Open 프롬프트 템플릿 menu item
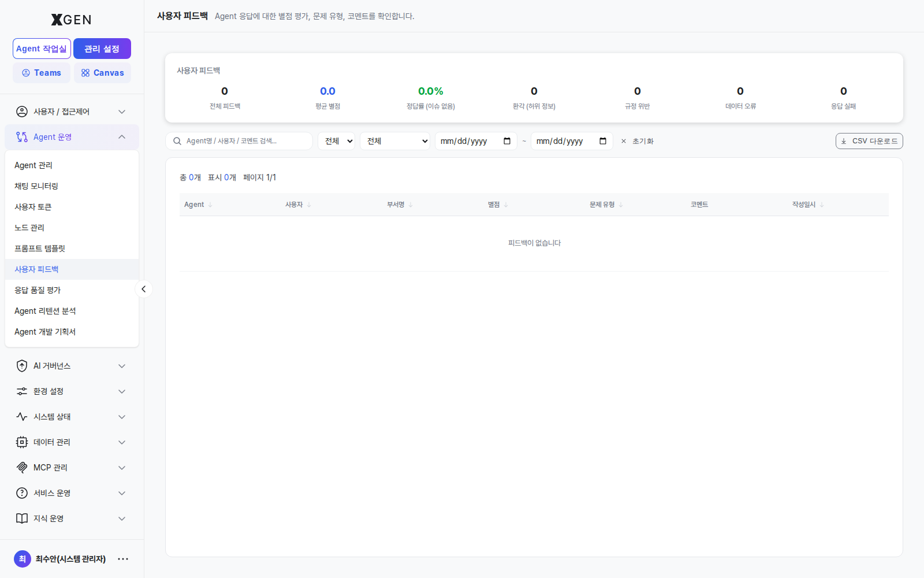Image resolution: width=924 pixels, height=578 pixels. click(72, 249)
